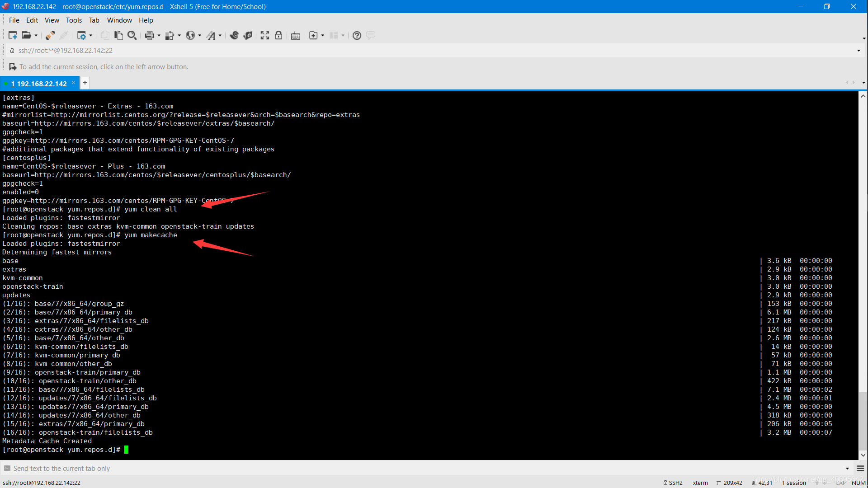Click the toolbar options chevron at far right

point(864,38)
